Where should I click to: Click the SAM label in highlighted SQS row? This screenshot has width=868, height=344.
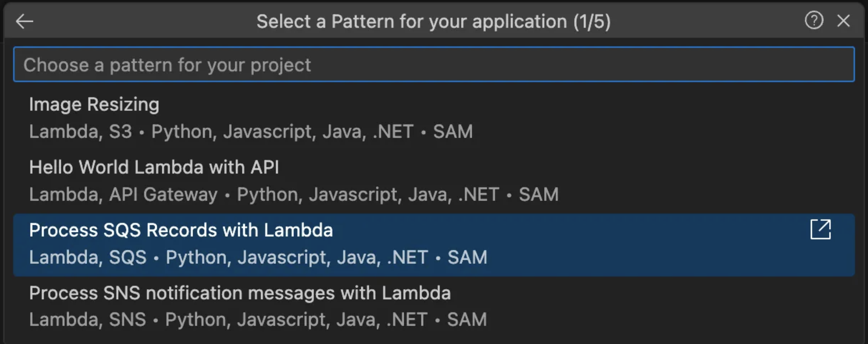[467, 257]
